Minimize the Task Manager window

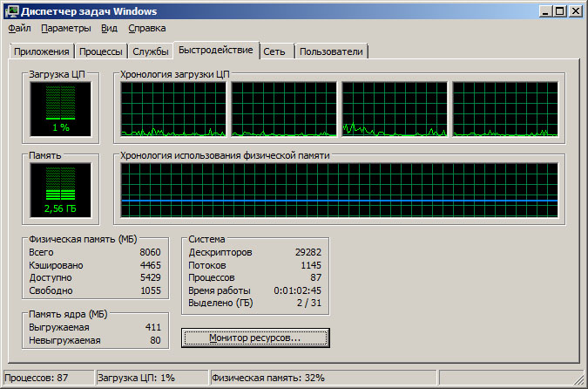click(x=545, y=11)
